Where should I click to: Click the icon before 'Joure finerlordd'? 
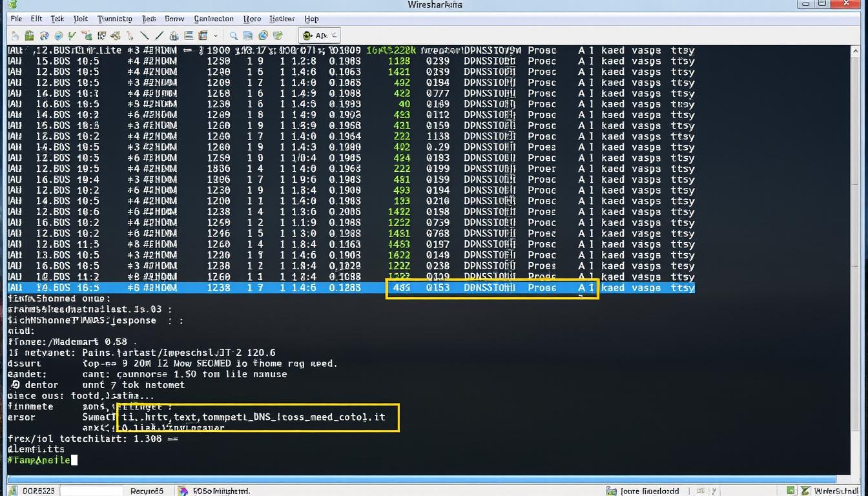[612, 491]
